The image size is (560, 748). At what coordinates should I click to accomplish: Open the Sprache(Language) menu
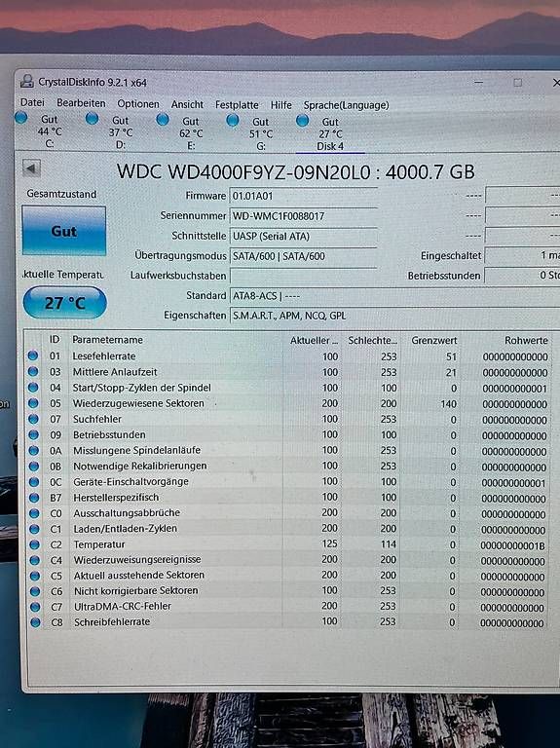[347, 105]
